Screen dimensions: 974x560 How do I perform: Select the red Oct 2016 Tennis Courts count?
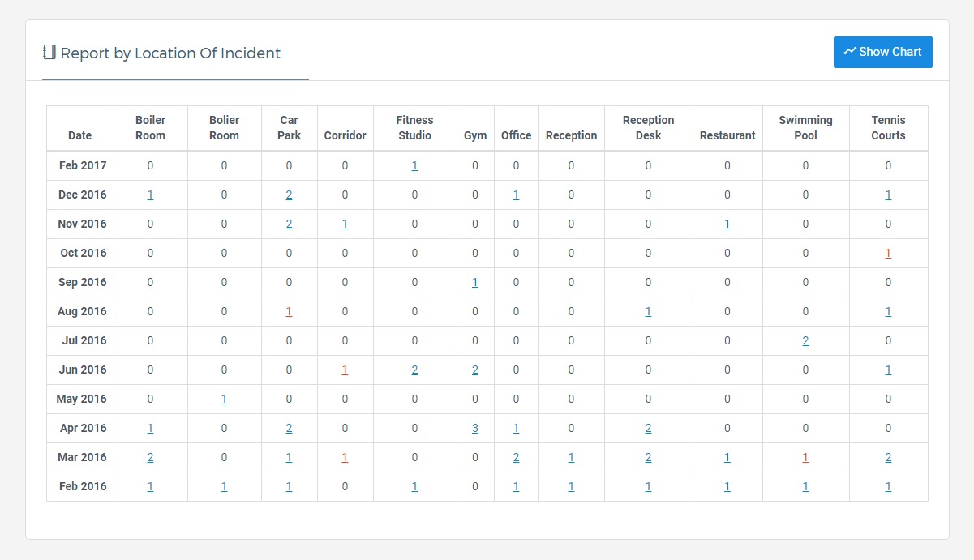tap(888, 254)
